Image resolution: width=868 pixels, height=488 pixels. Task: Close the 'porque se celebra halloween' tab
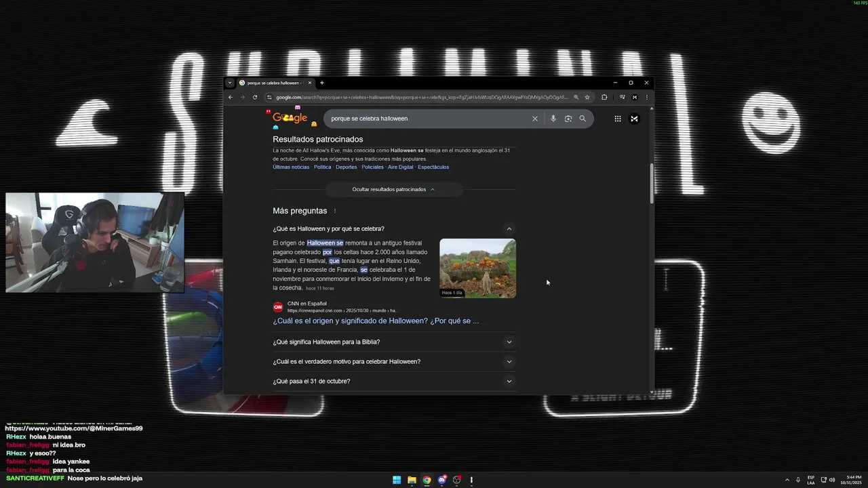point(310,83)
